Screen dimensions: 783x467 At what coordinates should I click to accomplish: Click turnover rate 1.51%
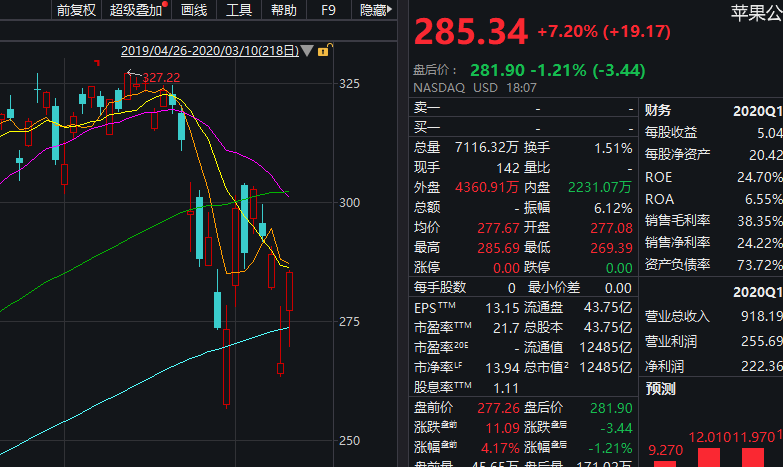pyautogui.click(x=613, y=148)
